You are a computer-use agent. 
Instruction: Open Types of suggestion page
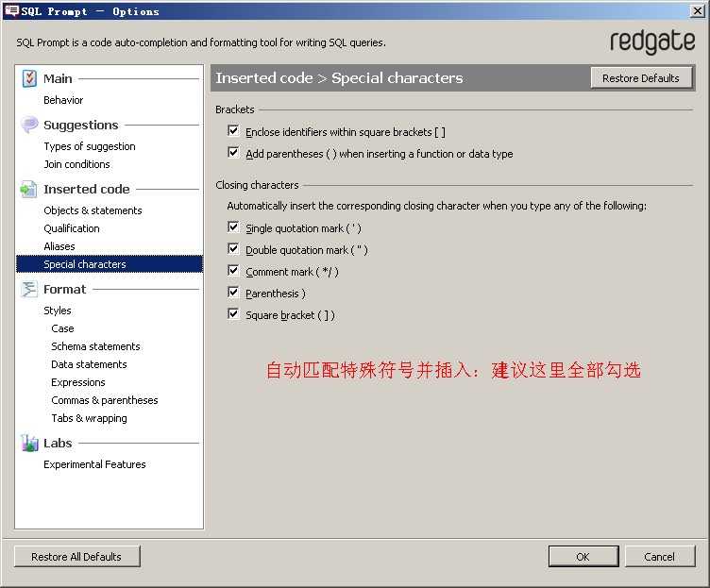90,146
